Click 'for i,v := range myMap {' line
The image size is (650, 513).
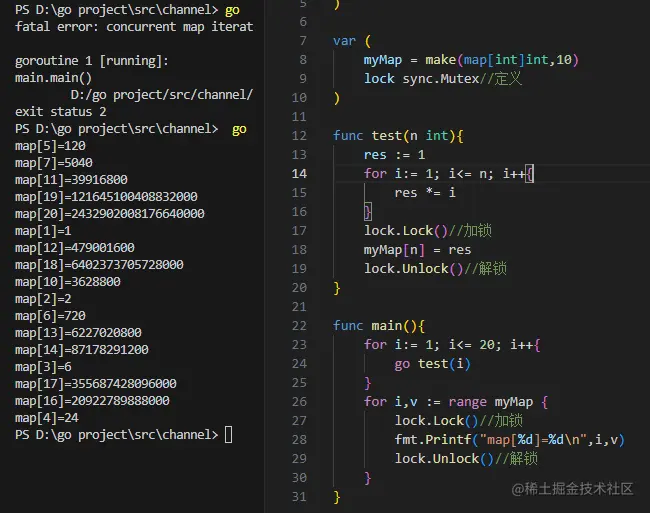[456, 402]
